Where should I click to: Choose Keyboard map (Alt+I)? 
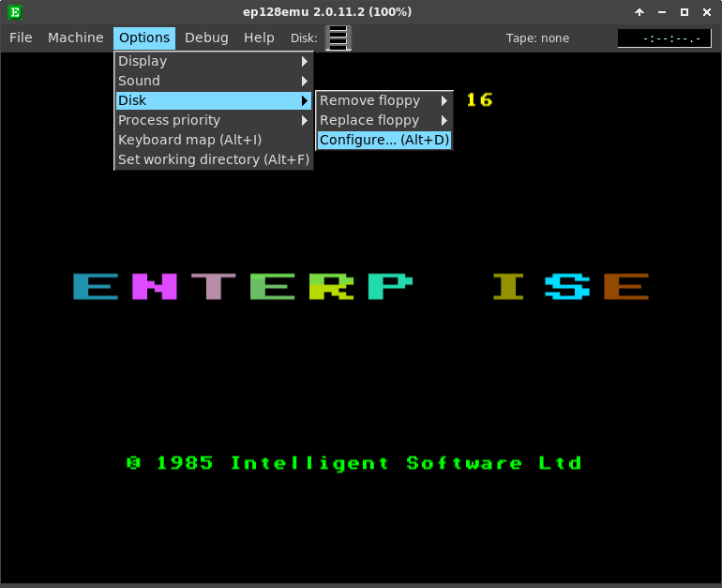(x=213, y=140)
